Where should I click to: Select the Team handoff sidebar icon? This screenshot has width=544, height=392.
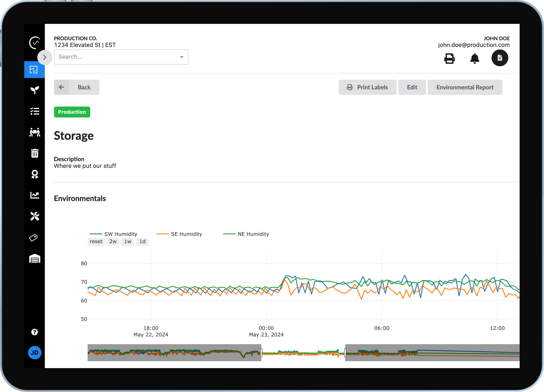click(x=34, y=132)
